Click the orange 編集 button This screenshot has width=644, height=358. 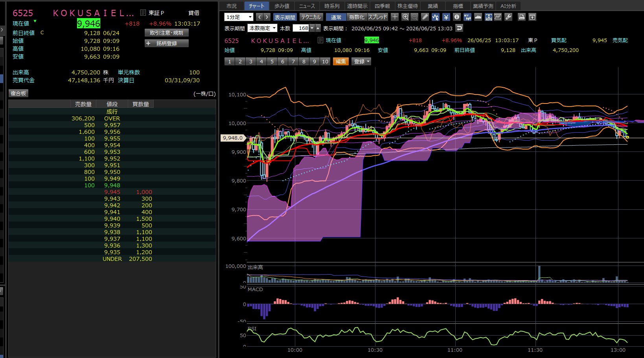[x=341, y=61]
